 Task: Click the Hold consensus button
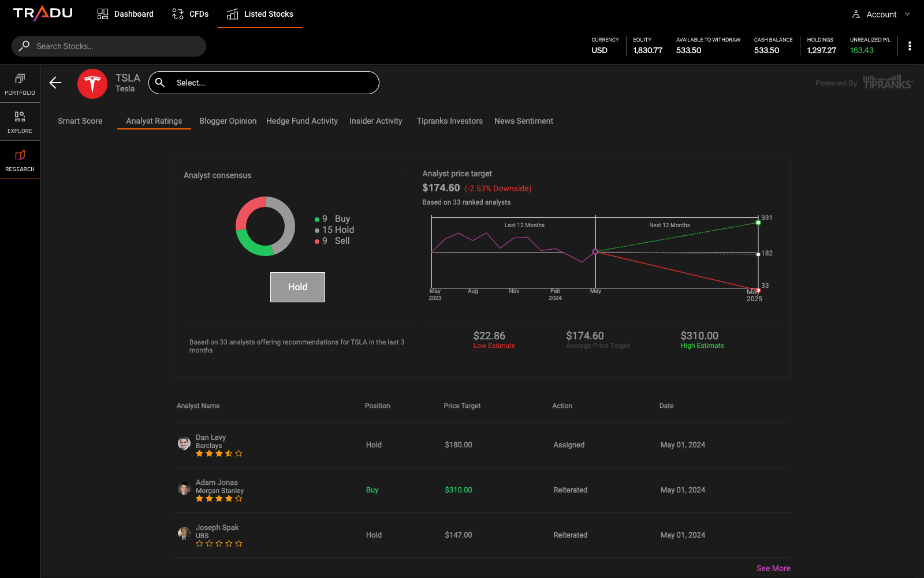pyautogui.click(x=297, y=287)
